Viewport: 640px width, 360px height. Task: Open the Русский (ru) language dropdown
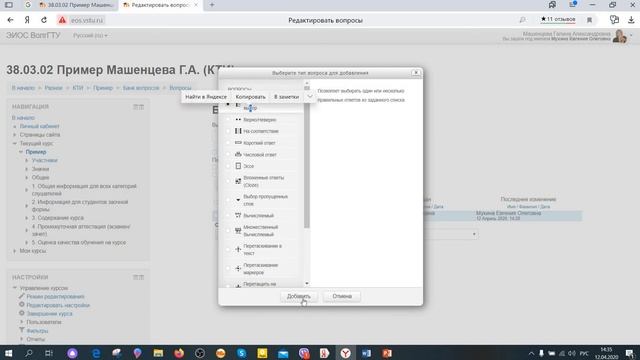pyautogui.click(x=90, y=36)
